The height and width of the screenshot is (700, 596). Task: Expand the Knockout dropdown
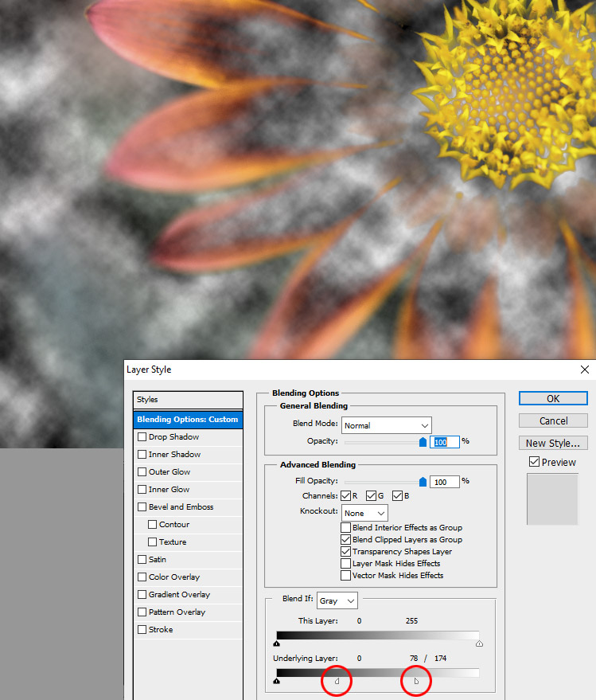364,513
